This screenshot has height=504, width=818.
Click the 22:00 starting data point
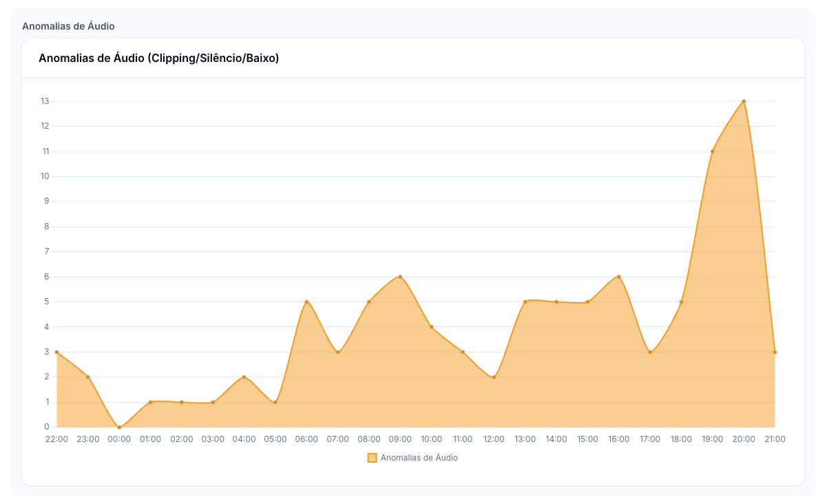coord(56,352)
